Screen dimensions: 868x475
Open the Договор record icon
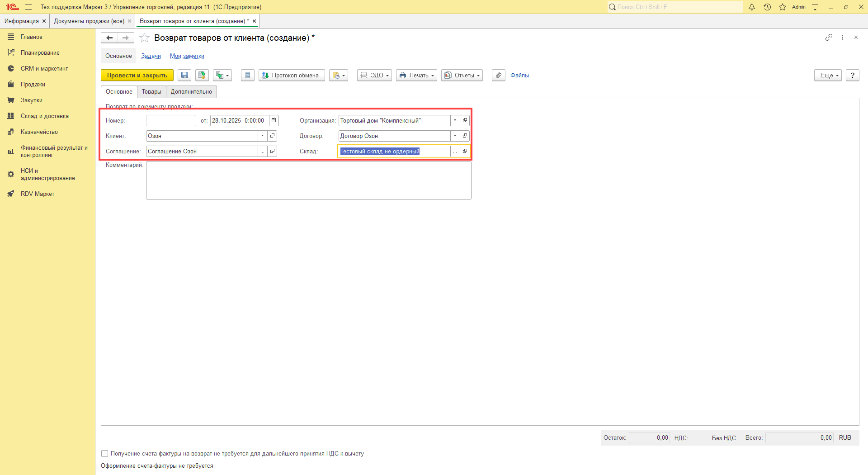click(x=465, y=136)
